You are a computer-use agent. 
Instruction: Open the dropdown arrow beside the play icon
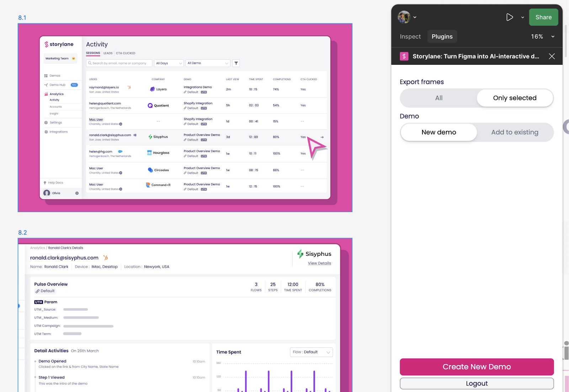(x=522, y=17)
